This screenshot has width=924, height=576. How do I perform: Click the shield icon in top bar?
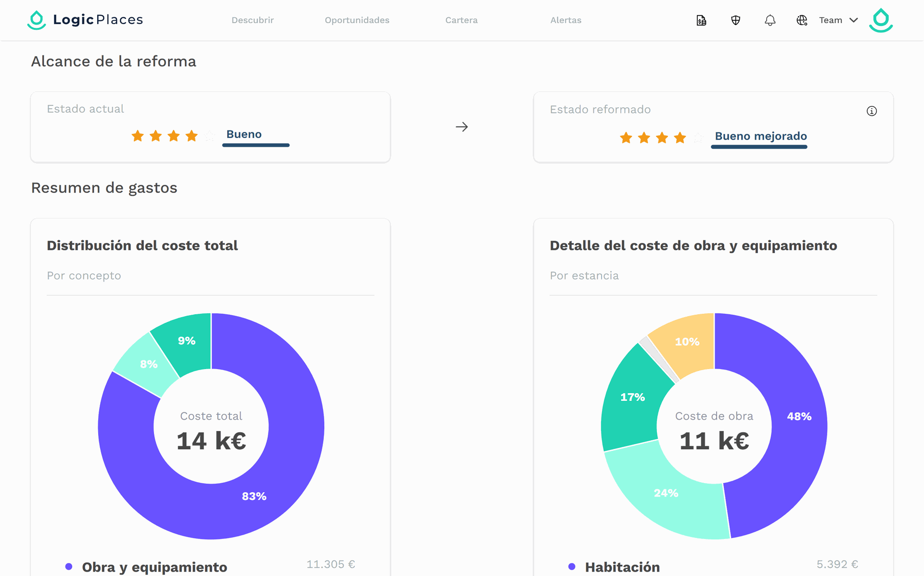(735, 20)
